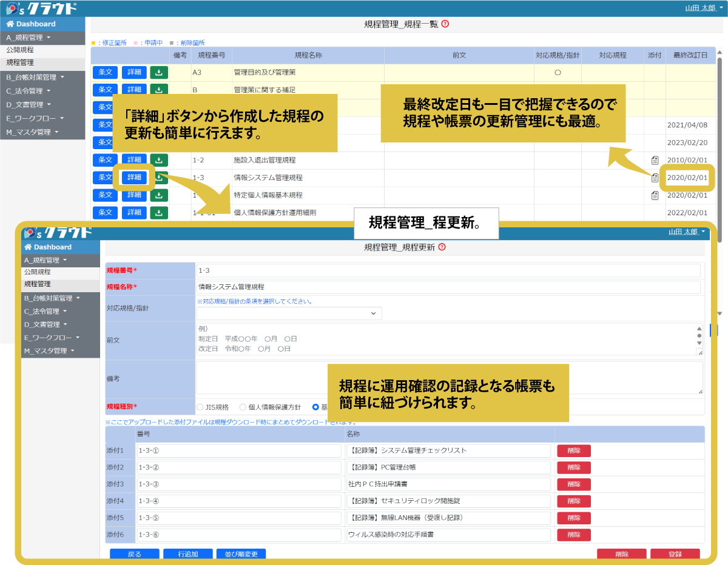
Task: Open the attachment paperclip for 情報システム管理規程
Action: 653,178
